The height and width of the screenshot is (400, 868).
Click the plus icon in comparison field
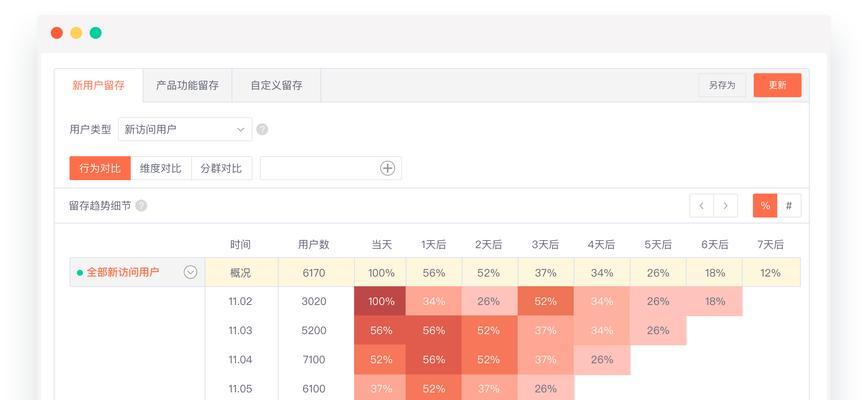[x=388, y=168]
